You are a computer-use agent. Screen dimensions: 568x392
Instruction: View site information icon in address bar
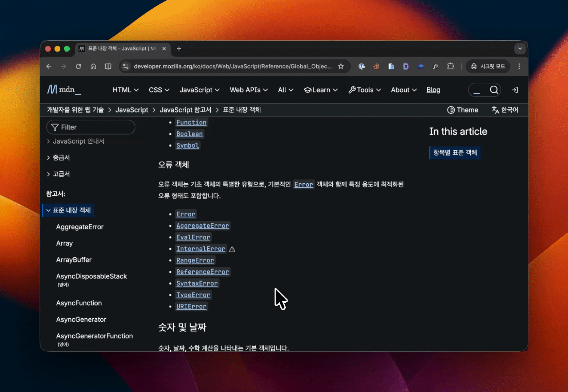pyautogui.click(x=126, y=66)
